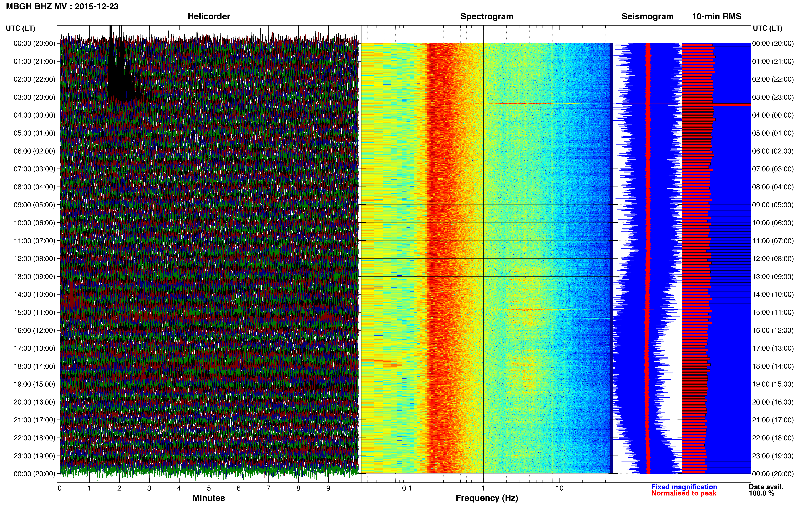
Task: Click "02:00 (22:00)" on the Helicorder time axis
Action: (34, 79)
